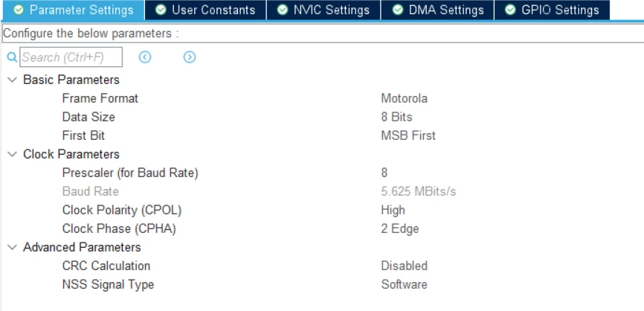Select the Parameter Settings tab
Viewport: 644px width, 311px height.
[74, 10]
